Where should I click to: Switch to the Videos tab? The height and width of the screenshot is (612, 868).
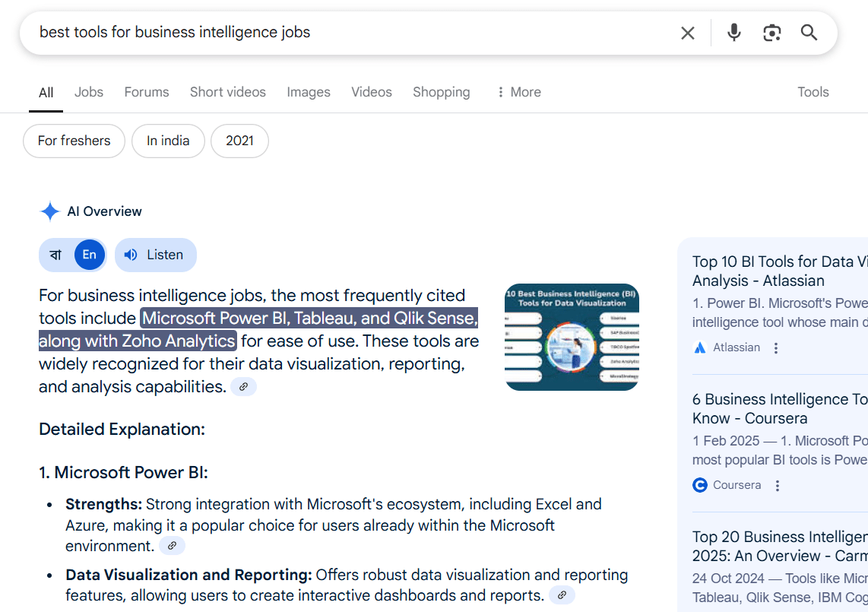coord(372,92)
